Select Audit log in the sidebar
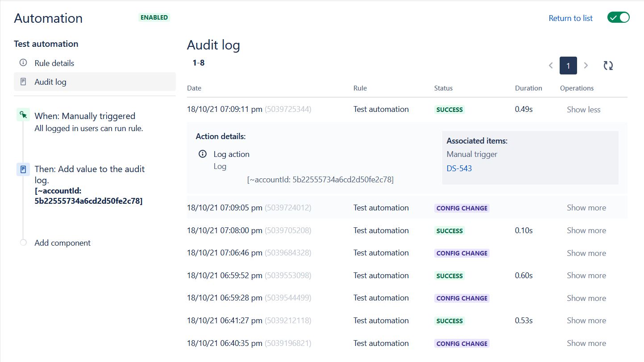Image resolution: width=644 pixels, height=362 pixels. click(95, 82)
